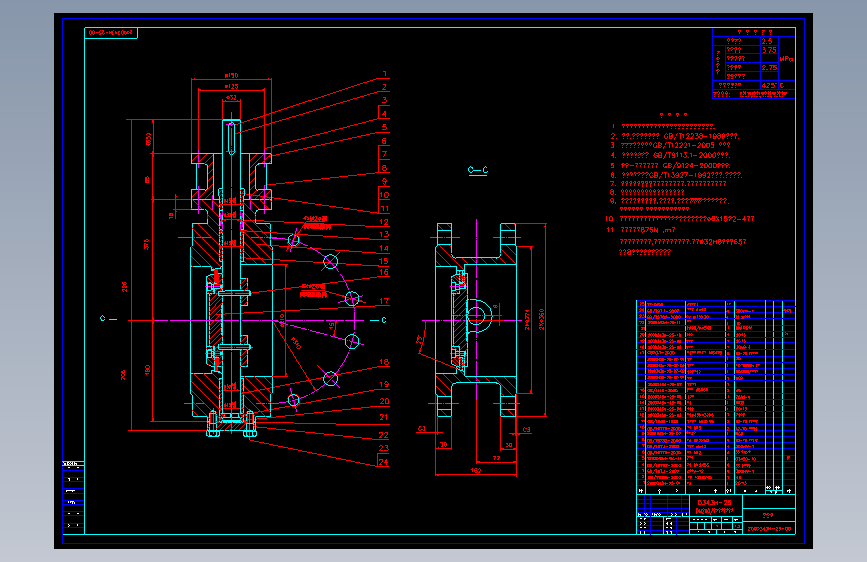Select note 10 text line

click(x=680, y=219)
